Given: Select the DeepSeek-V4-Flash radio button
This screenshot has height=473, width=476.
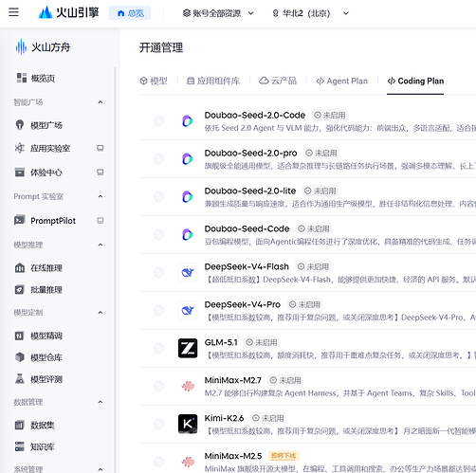Looking at the screenshot, I should point(158,273).
